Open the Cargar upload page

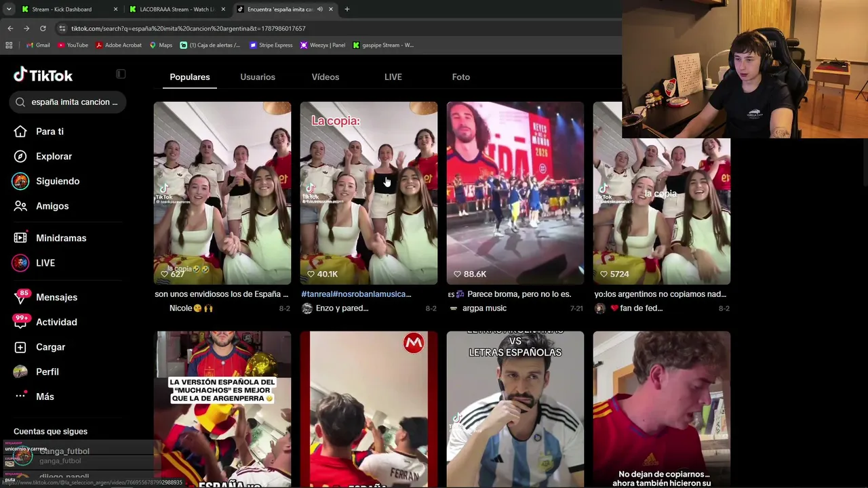[x=40, y=347]
